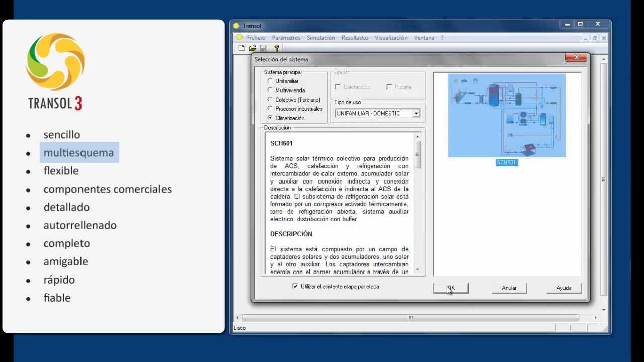Viewport: 644px width, 362px height.
Task: Select the Climatización radio option
Action: coord(270,118)
